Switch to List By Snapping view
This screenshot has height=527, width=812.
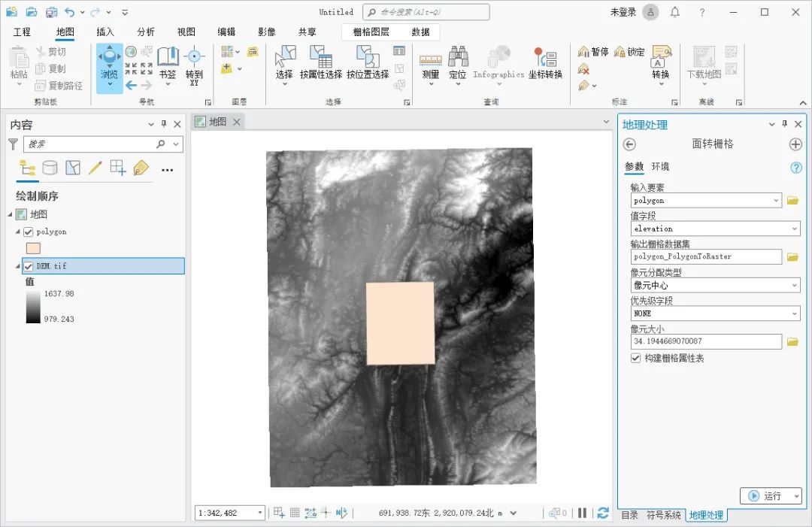[118, 168]
